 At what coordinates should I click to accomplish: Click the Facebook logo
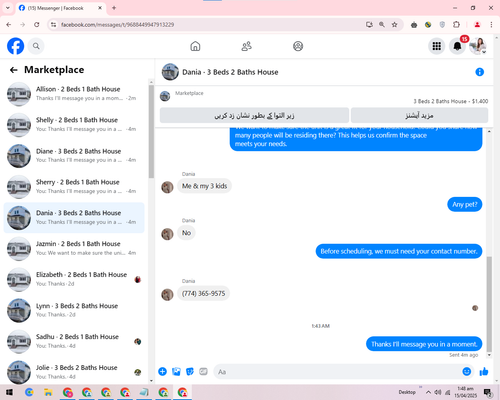(16, 46)
